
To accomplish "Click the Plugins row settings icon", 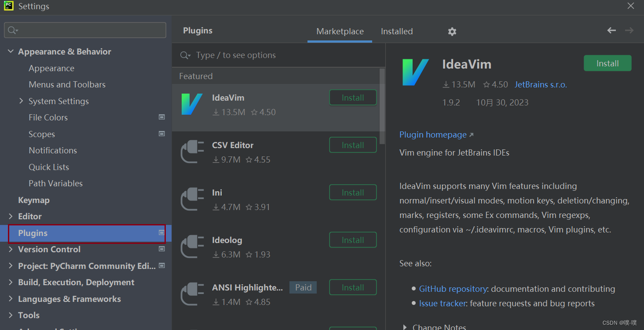I will pos(162,232).
